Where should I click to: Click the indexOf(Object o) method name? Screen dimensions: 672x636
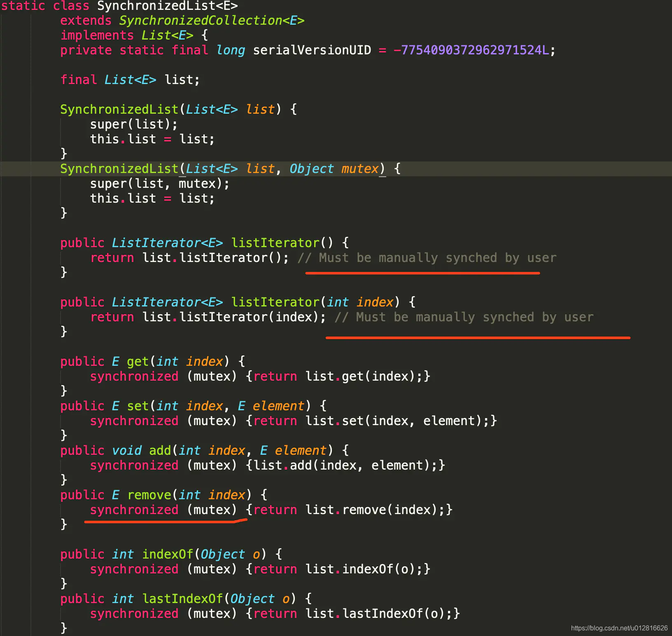tap(167, 554)
